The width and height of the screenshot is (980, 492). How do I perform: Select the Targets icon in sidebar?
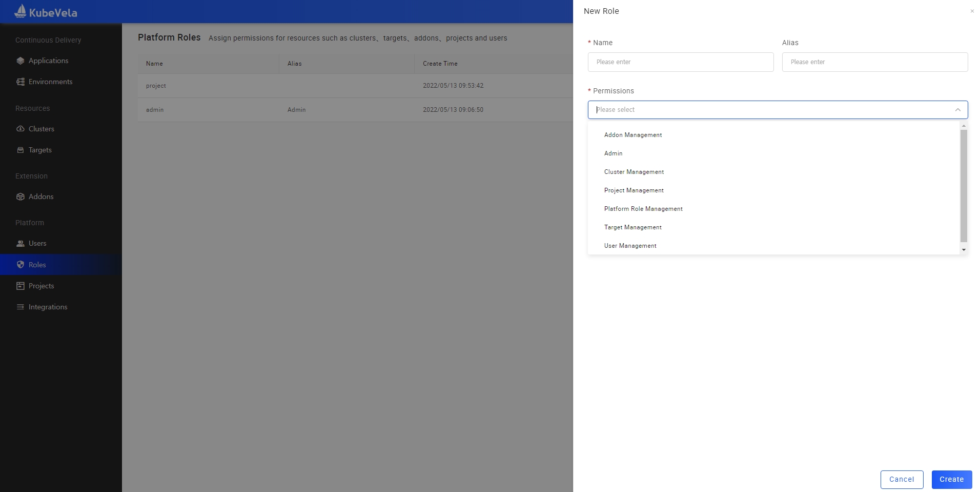coord(21,150)
